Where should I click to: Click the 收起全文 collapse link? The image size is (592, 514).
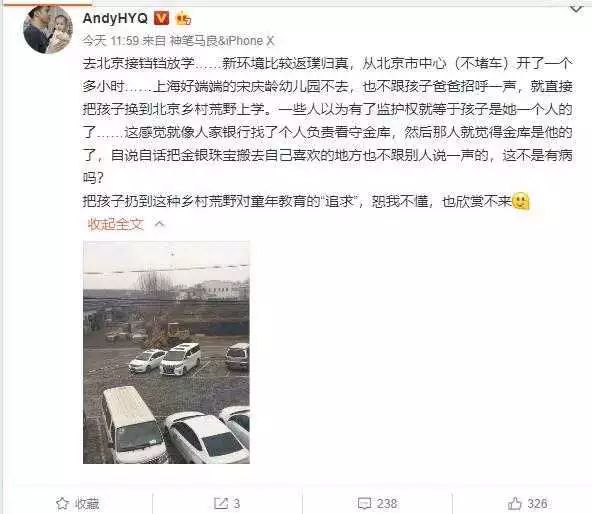[116, 224]
